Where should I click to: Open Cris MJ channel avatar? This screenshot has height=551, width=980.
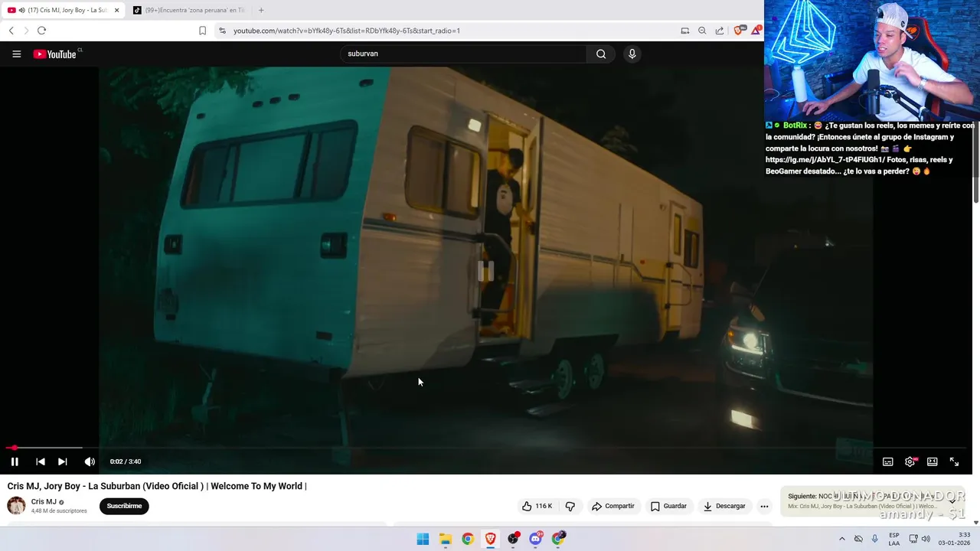tap(16, 506)
